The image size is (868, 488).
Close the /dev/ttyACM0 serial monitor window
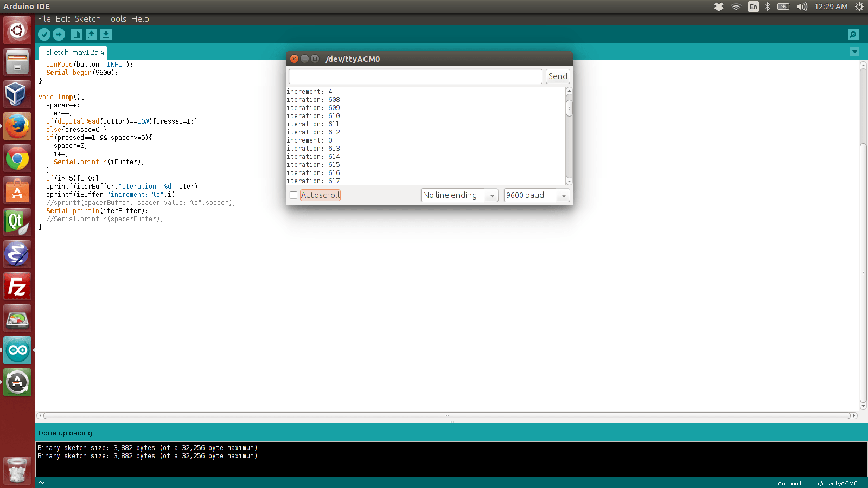pyautogui.click(x=294, y=59)
